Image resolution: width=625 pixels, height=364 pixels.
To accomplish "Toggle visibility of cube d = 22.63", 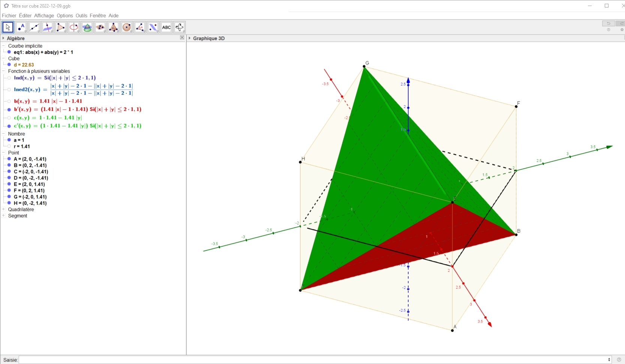I will pos(9,65).
